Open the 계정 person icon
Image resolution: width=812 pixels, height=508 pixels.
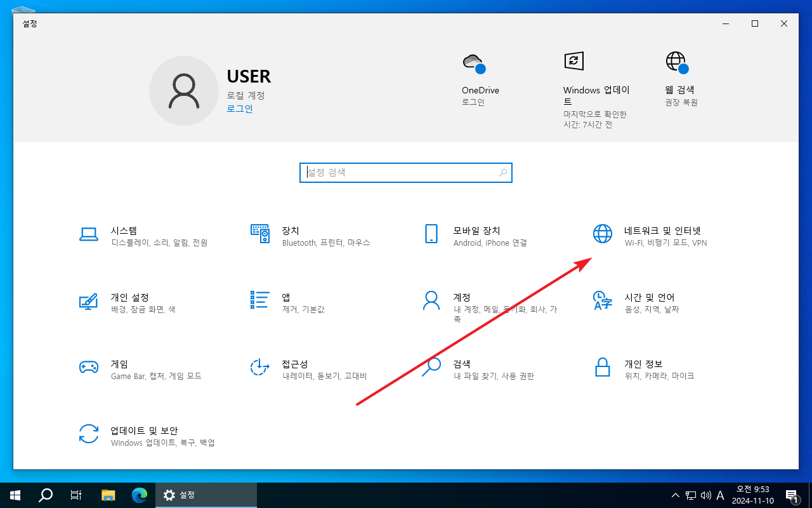(x=431, y=300)
